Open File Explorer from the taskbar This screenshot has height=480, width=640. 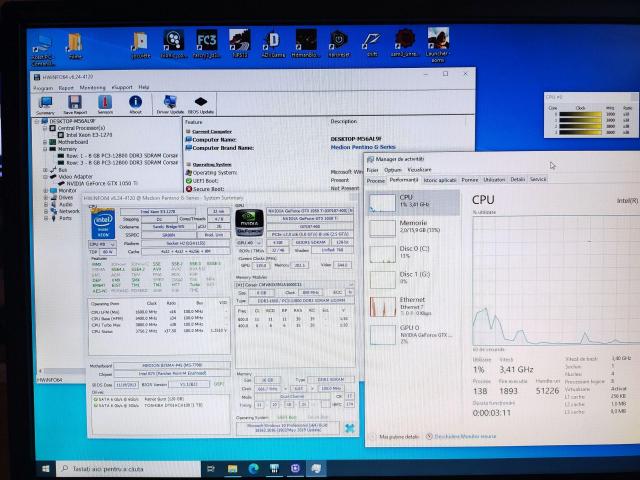[x=232, y=468]
